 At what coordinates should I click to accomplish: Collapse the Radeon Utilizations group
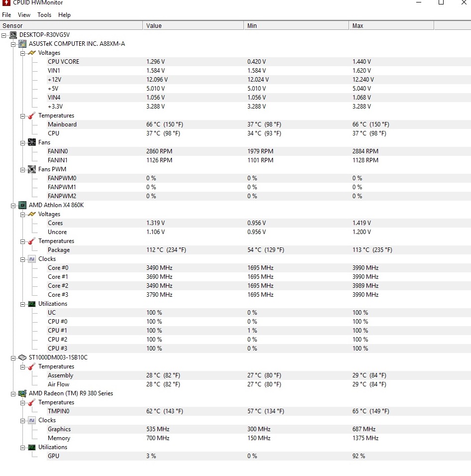click(23, 448)
